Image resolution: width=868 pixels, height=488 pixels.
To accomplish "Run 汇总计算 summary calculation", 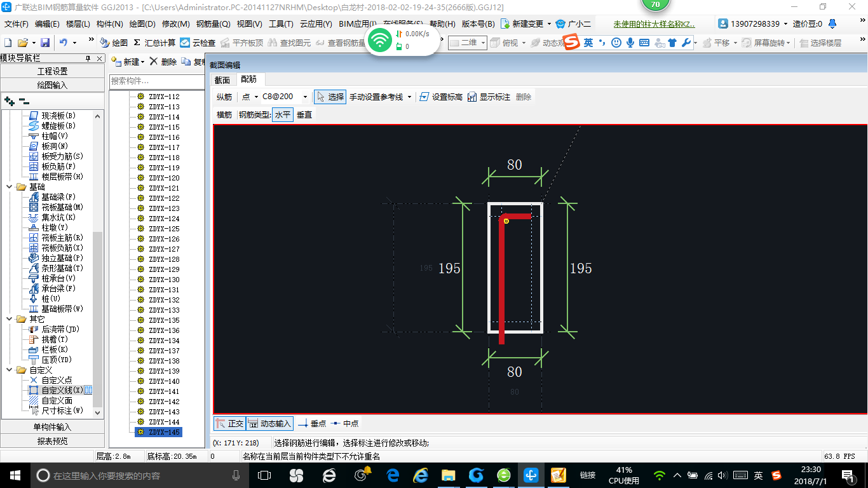I will (154, 43).
